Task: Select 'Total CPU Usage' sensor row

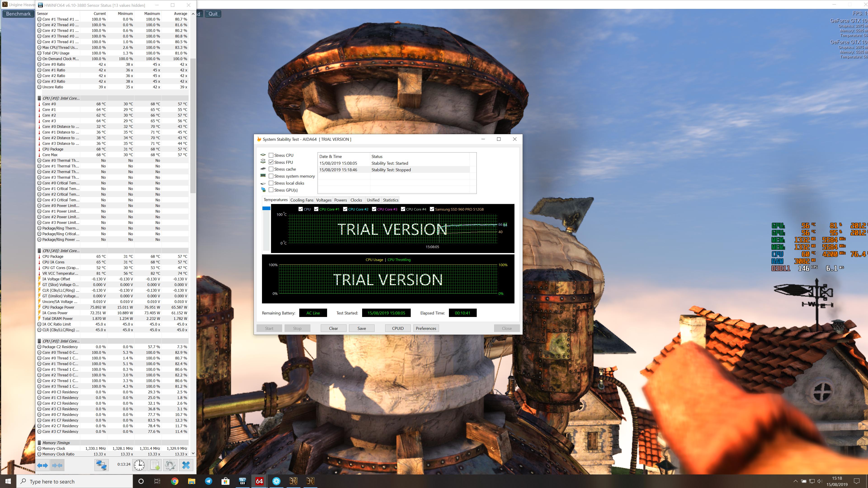Action: tap(113, 53)
